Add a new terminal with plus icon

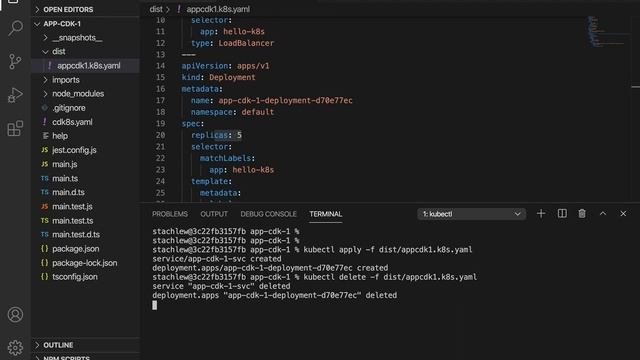[x=541, y=213]
